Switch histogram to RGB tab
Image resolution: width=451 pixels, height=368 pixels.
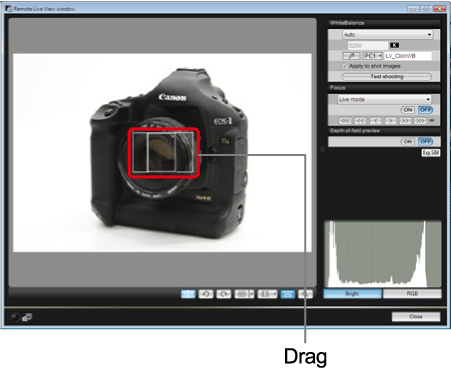pyautogui.click(x=412, y=294)
